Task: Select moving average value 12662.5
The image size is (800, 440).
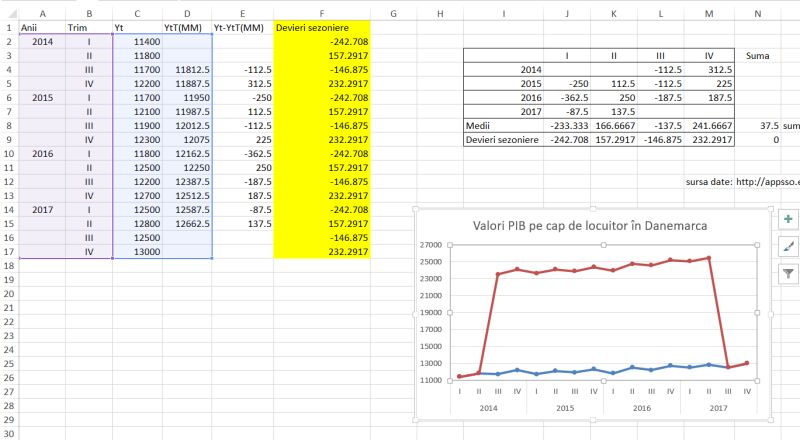Action: click(187, 224)
